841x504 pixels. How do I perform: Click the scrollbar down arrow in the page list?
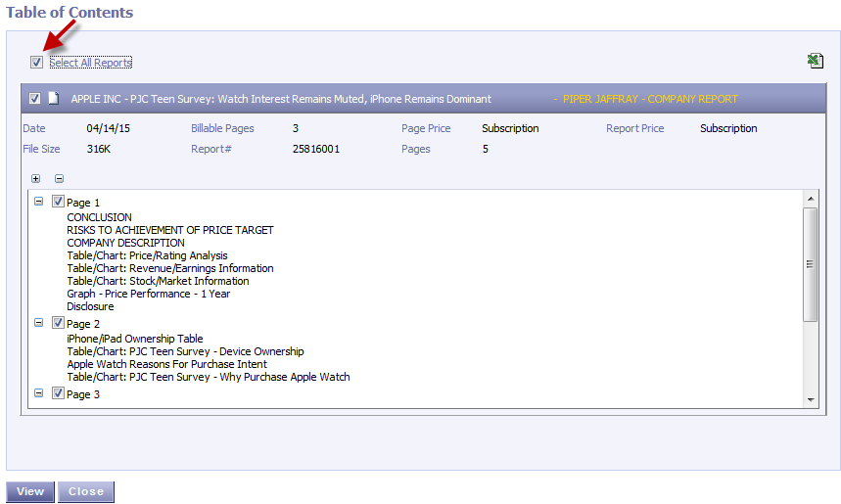pyautogui.click(x=811, y=400)
